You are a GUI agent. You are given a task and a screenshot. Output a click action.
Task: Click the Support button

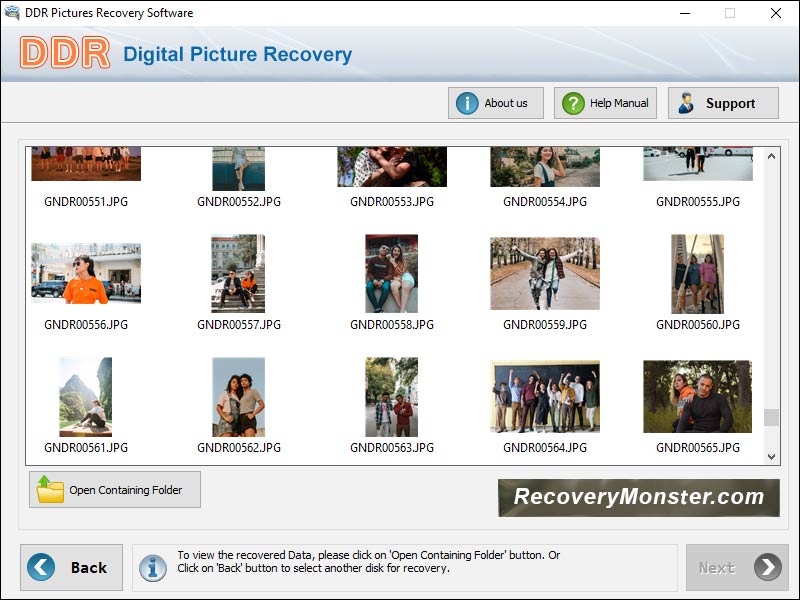(x=723, y=103)
